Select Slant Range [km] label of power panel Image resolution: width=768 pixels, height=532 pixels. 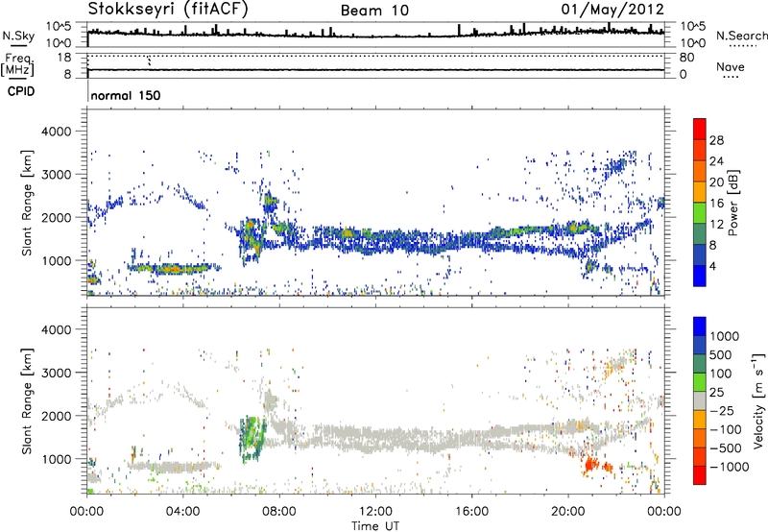27,203
